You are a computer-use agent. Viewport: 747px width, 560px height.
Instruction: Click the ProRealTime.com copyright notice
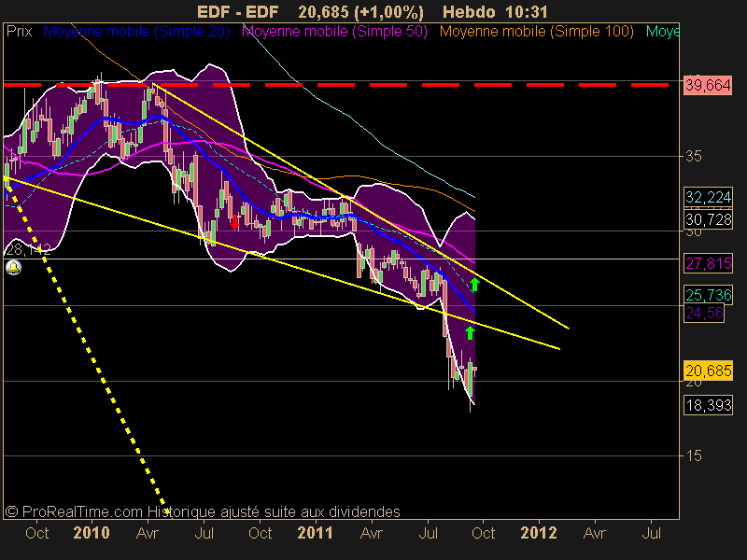point(203,511)
